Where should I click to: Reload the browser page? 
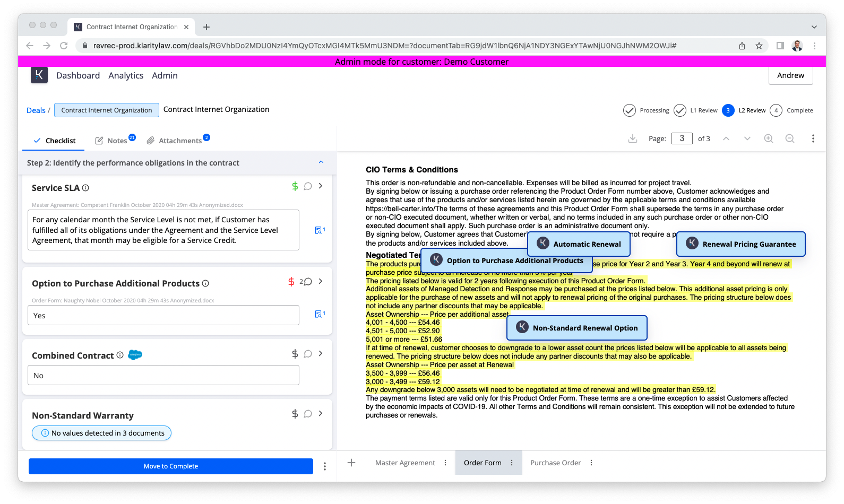coord(64,46)
